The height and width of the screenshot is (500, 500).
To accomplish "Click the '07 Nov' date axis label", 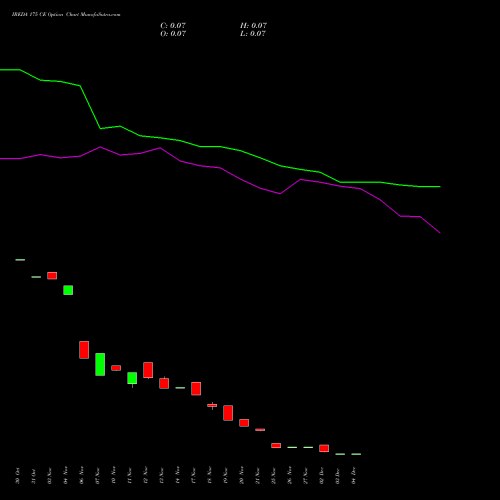I will pos(98,476).
